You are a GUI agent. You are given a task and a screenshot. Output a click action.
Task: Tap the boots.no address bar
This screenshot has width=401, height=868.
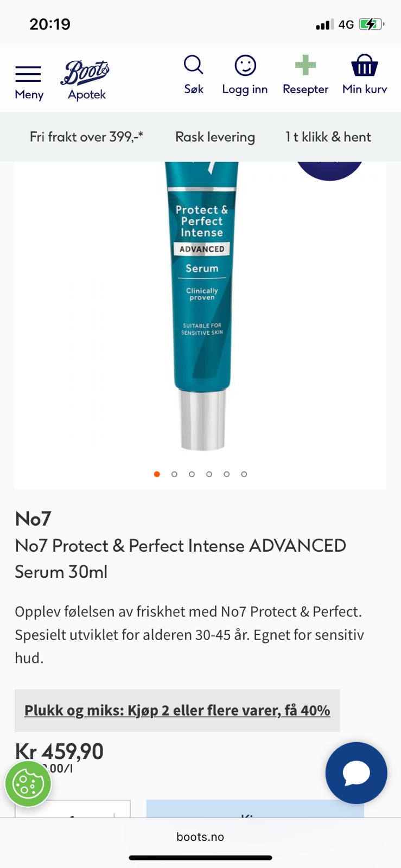tap(200, 837)
